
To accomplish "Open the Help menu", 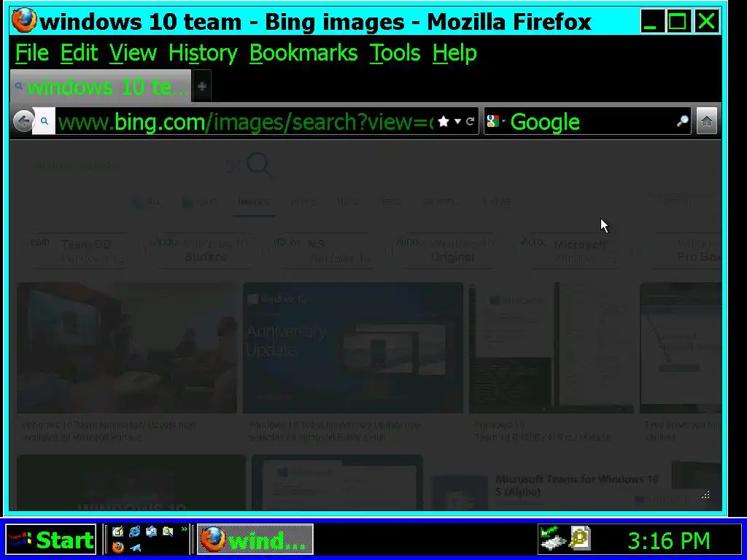I will pos(454,52).
